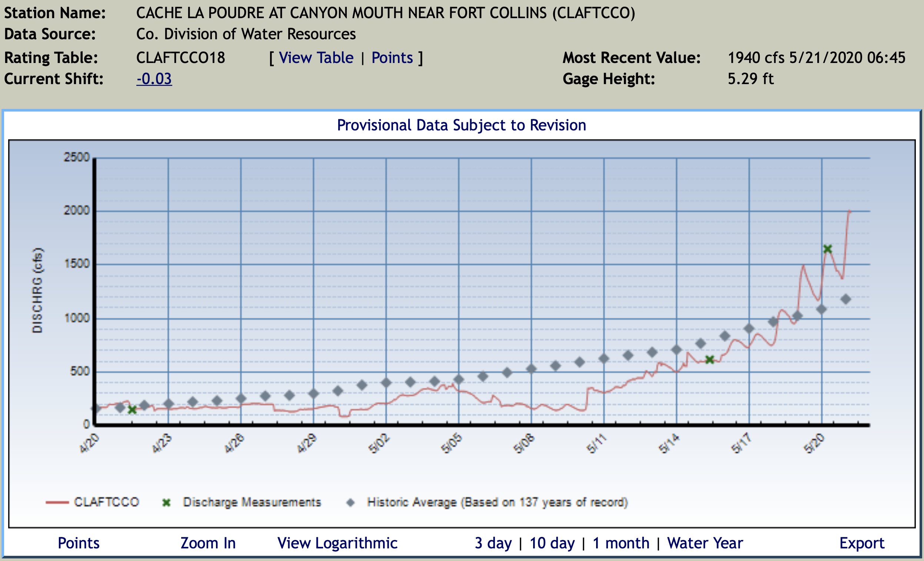Open the View Table link
924x561 pixels.
click(x=316, y=58)
